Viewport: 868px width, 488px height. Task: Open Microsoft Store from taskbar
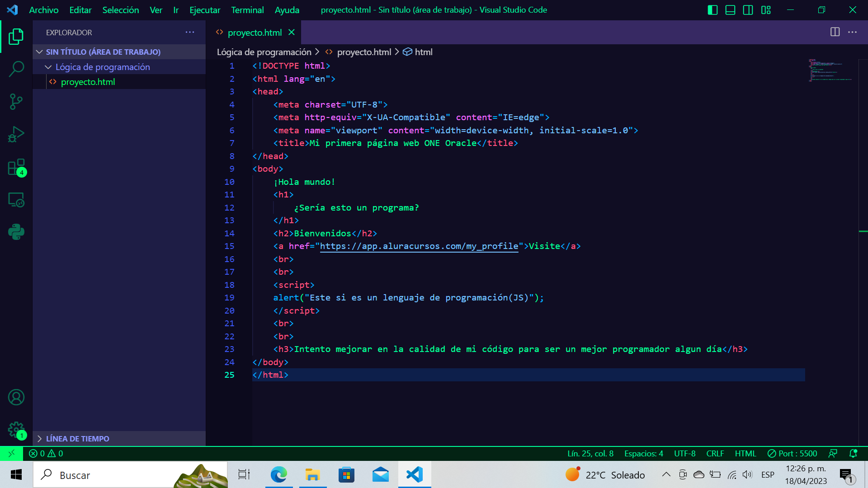(x=346, y=475)
